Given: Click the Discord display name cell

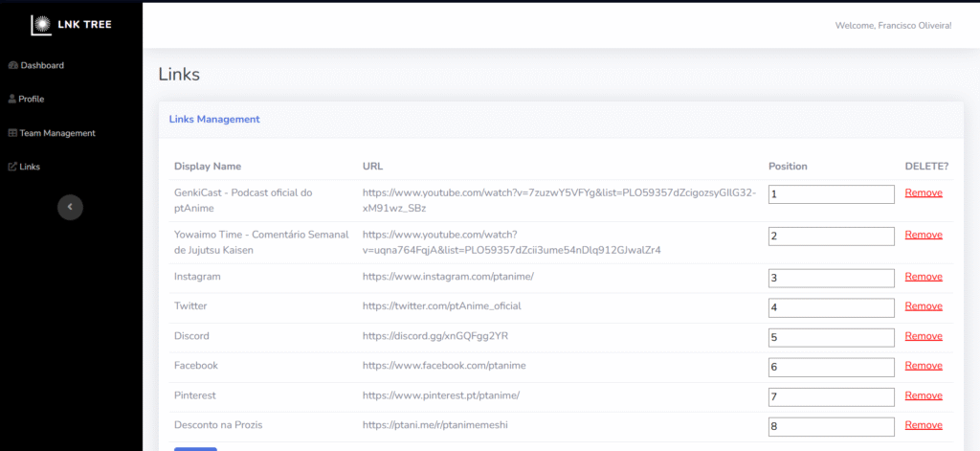Looking at the screenshot, I should click(x=191, y=336).
